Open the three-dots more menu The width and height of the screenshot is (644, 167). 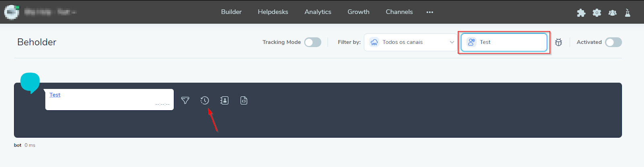(x=430, y=12)
